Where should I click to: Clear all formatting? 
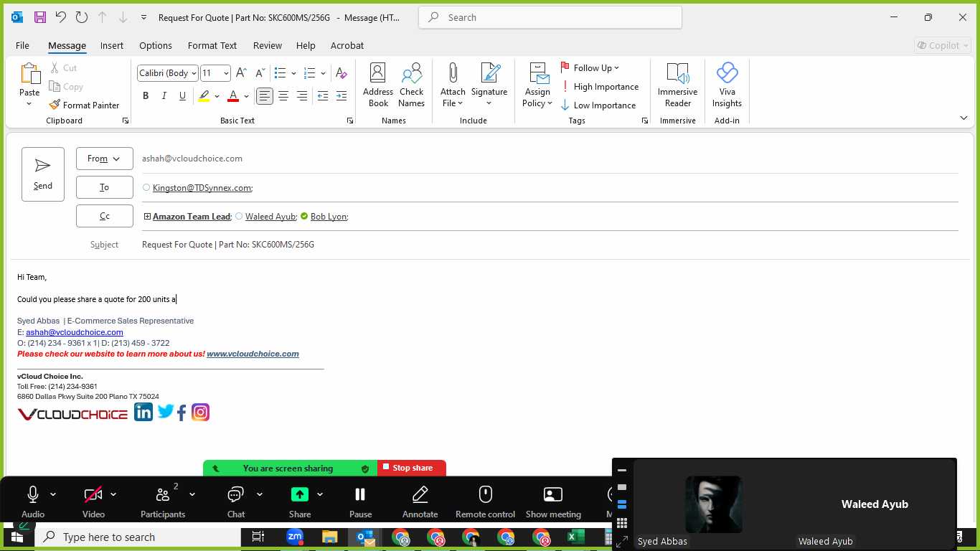[341, 73]
